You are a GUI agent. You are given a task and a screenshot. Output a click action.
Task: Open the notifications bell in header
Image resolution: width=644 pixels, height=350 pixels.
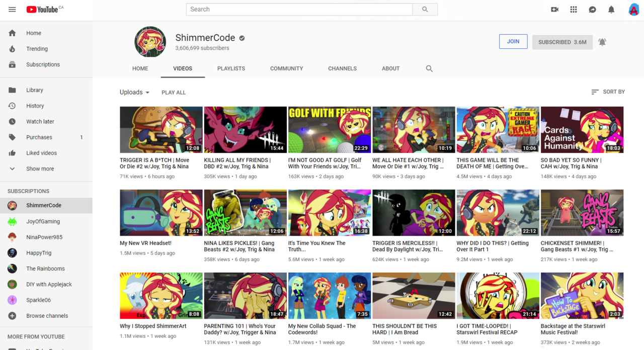pyautogui.click(x=611, y=10)
